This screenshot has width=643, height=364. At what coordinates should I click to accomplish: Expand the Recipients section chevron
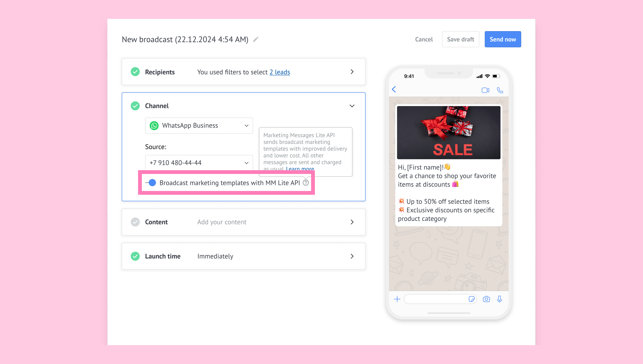point(352,72)
